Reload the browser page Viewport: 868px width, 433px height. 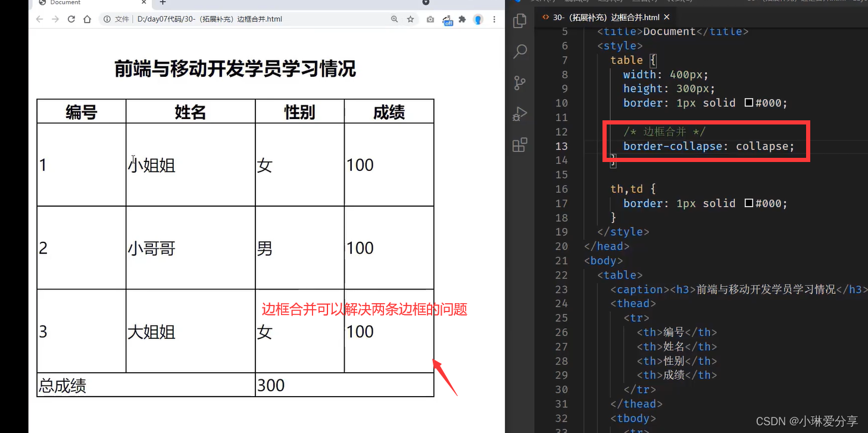pos(71,19)
